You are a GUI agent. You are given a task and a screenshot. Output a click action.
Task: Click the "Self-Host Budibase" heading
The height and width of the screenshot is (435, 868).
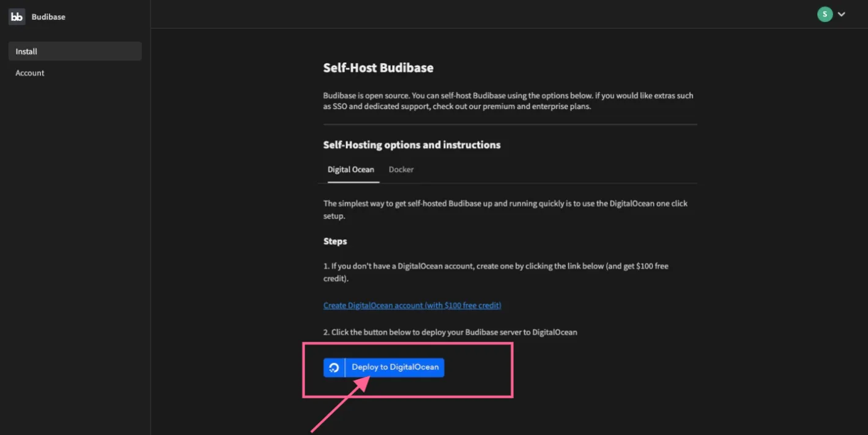pos(379,68)
